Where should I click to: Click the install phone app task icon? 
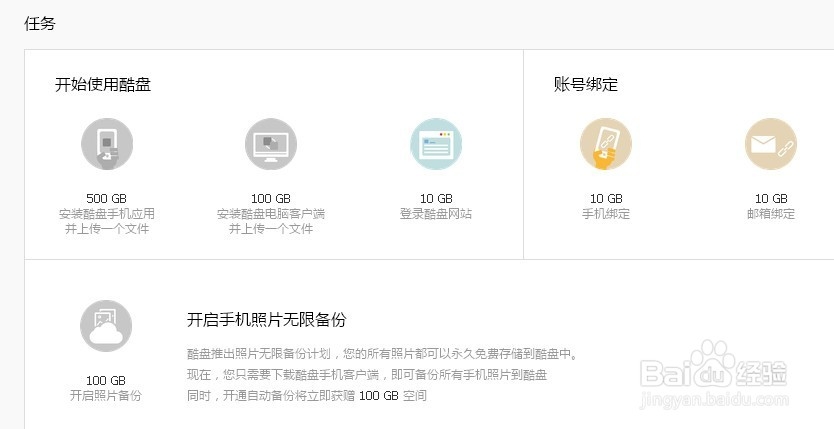tap(106, 144)
